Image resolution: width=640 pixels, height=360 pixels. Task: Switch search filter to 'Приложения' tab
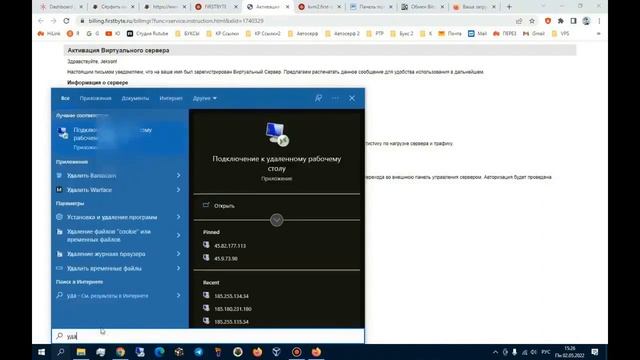pyautogui.click(x=96, y=98)
